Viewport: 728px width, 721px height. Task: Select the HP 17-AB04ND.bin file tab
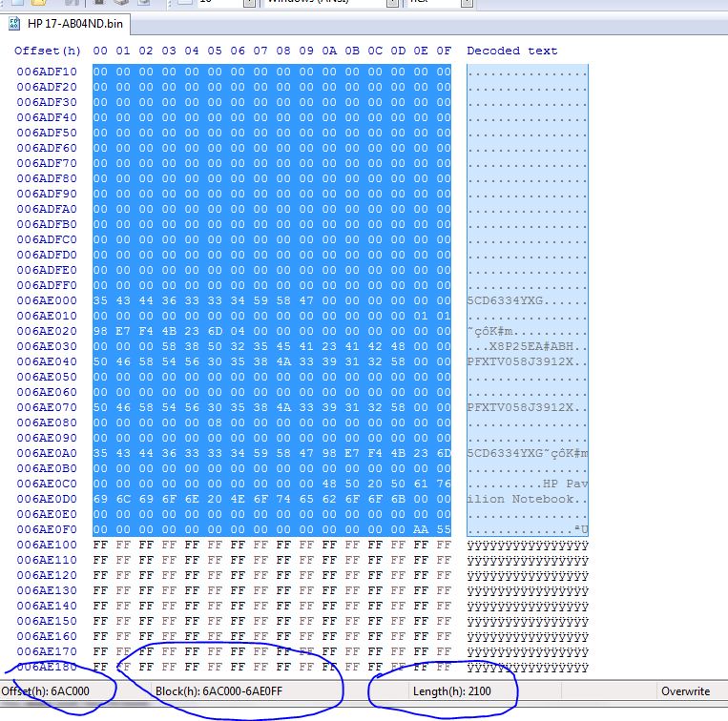click(x=66, y=24)
